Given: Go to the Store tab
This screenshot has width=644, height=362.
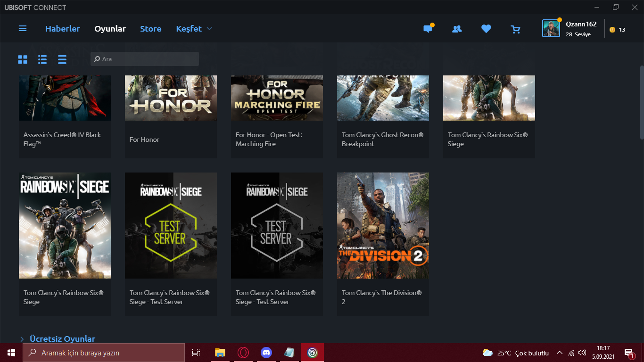Looking at the screenshot, I should pos(151,29).
